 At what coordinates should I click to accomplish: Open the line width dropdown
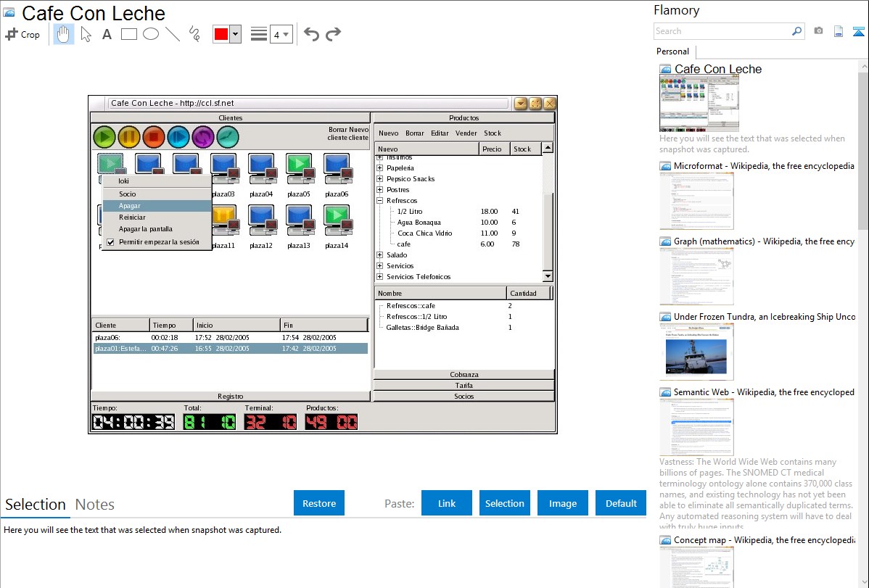(x=281, y=34)
